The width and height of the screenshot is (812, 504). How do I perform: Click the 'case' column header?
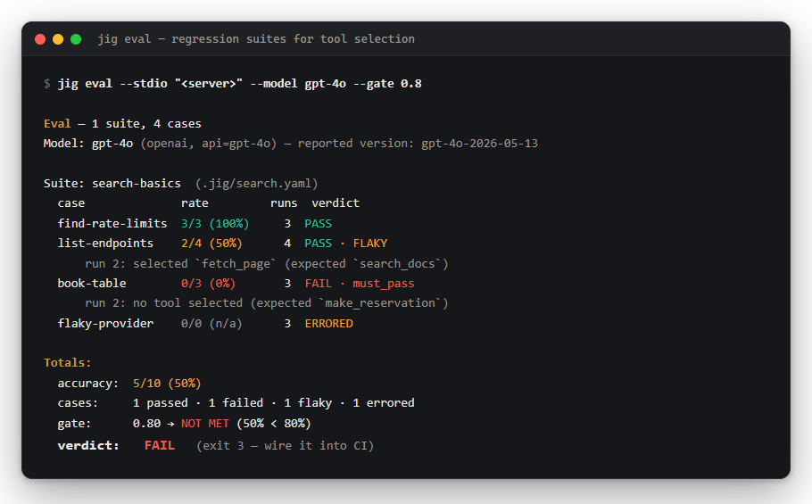(71, 203)
